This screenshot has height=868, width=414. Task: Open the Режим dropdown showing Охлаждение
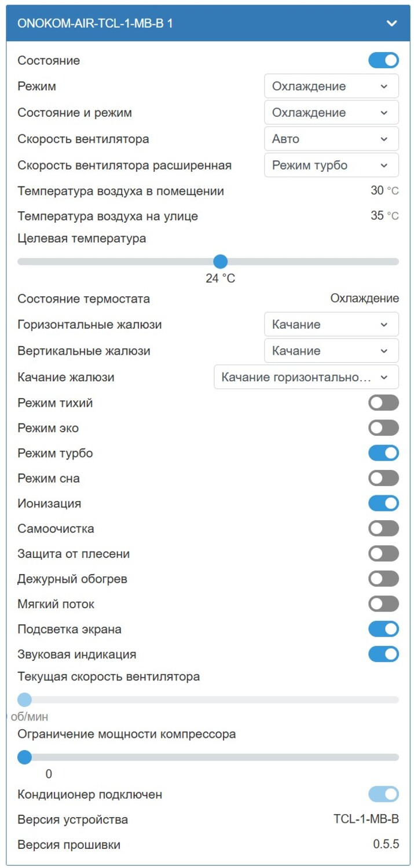(x=331, y=86)
